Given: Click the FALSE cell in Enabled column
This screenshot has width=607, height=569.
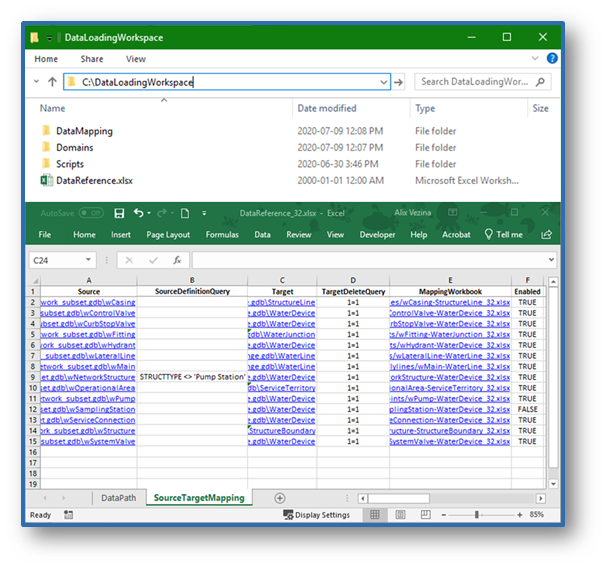Looking at the screenshot, I should (x=527, y=409).
